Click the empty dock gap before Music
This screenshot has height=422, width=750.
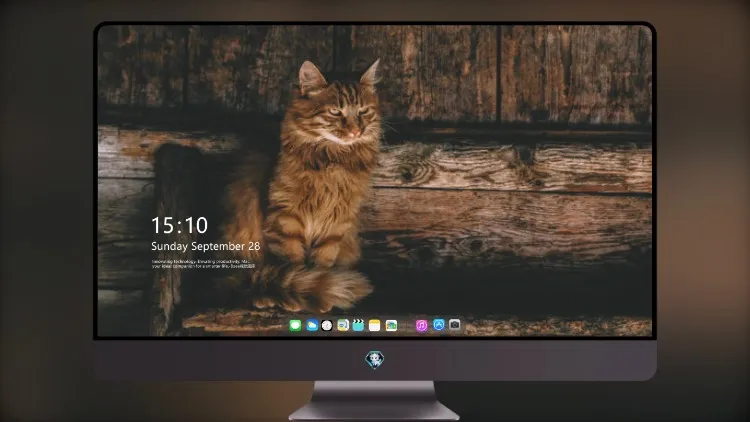[x=407, y=326]
